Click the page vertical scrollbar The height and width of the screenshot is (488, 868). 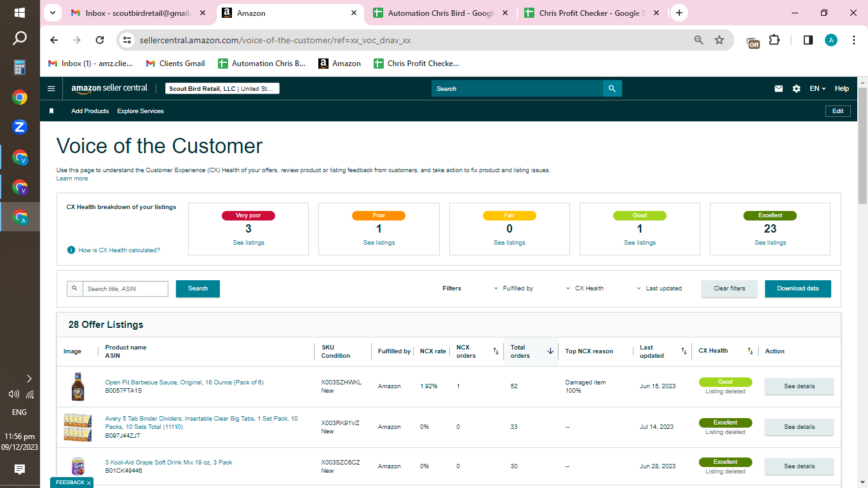pos(862,146)
